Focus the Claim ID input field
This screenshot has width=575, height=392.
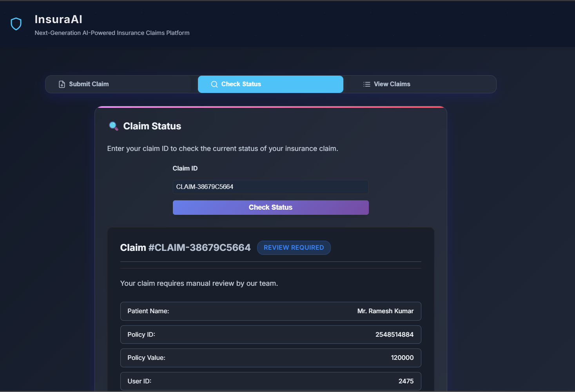pos(270,187)
